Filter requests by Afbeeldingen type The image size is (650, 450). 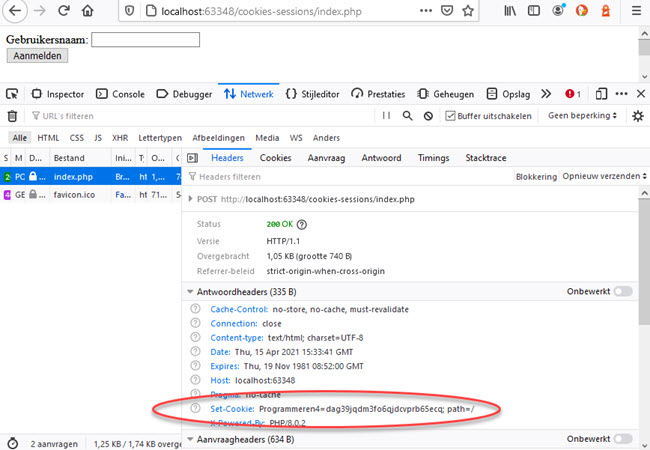point(218,138)
